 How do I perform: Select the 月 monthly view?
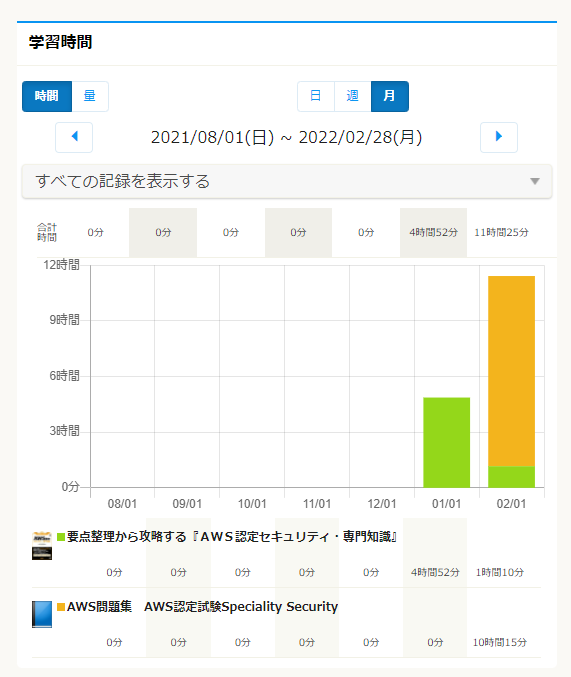(x=390, y=96)
